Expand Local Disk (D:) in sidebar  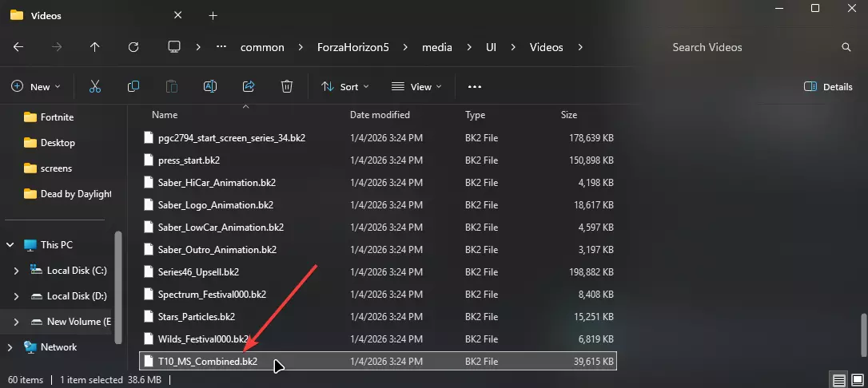pyautogui.click(x=16, y=295)
